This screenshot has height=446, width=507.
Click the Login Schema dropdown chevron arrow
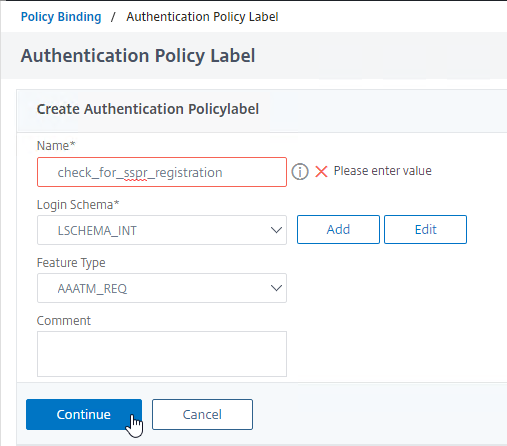pyautogui.click(x=276, y=230)
